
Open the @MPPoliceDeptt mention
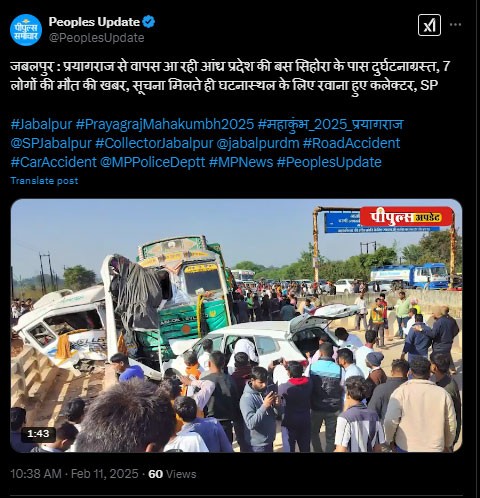click(153, 162)
